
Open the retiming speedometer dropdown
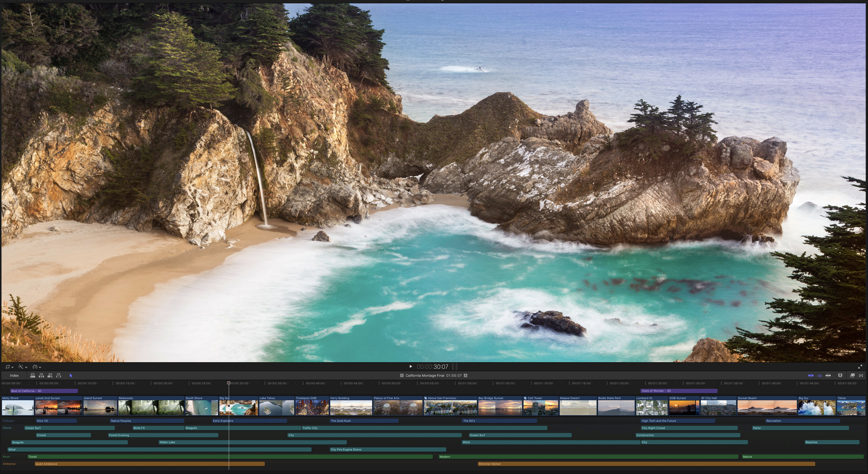click(x=37, y=367)
